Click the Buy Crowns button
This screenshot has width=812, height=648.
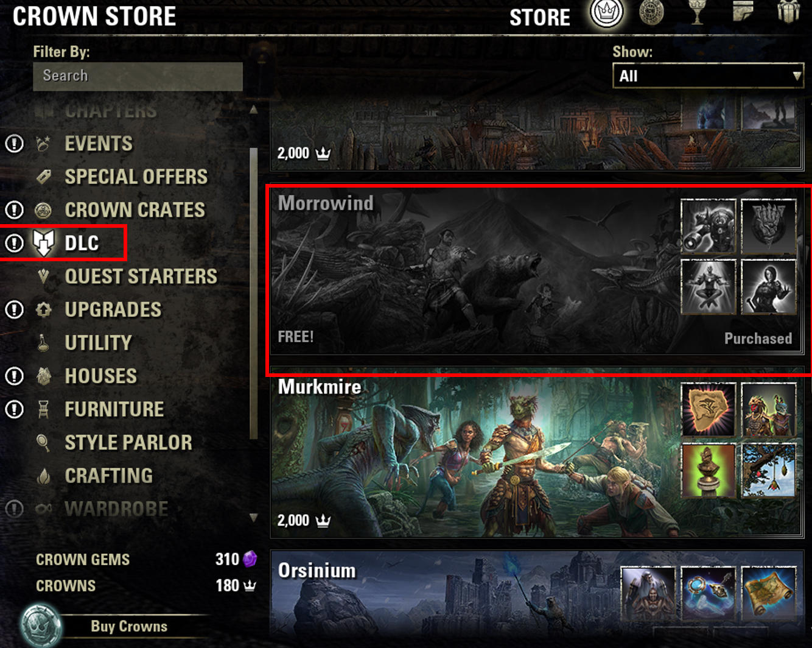(x=129, y=626)
